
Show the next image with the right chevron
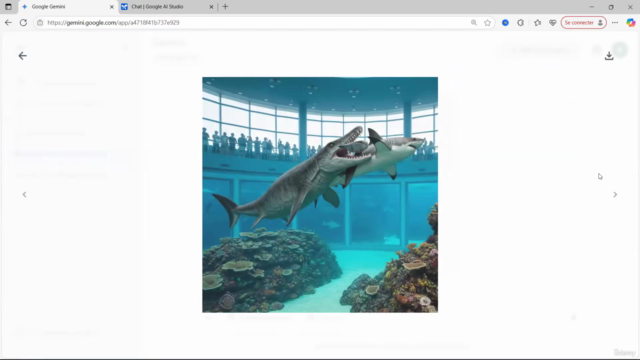pyautogui.click(x=615, y=195)
